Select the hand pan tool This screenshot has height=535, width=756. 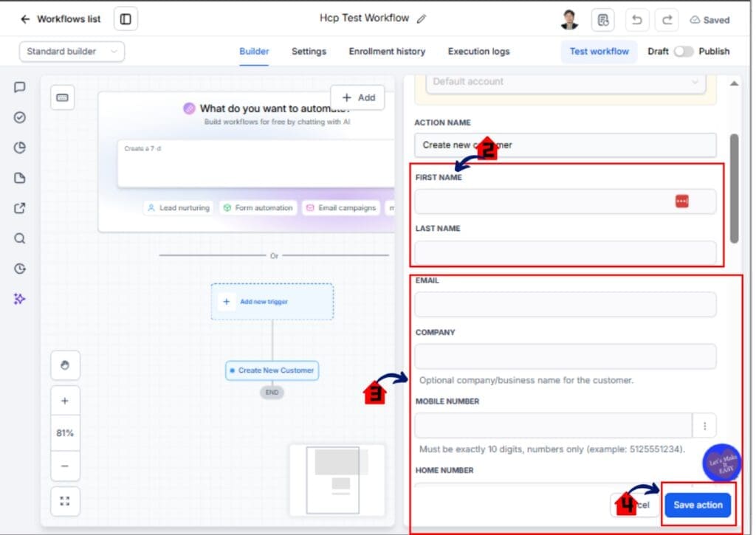[65, 365]
